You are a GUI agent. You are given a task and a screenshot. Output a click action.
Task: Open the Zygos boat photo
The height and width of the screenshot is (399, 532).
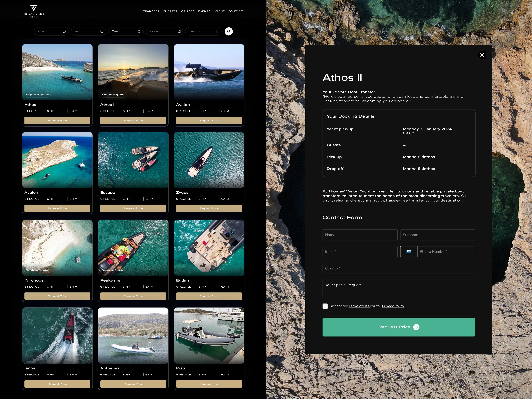point(209,160)
